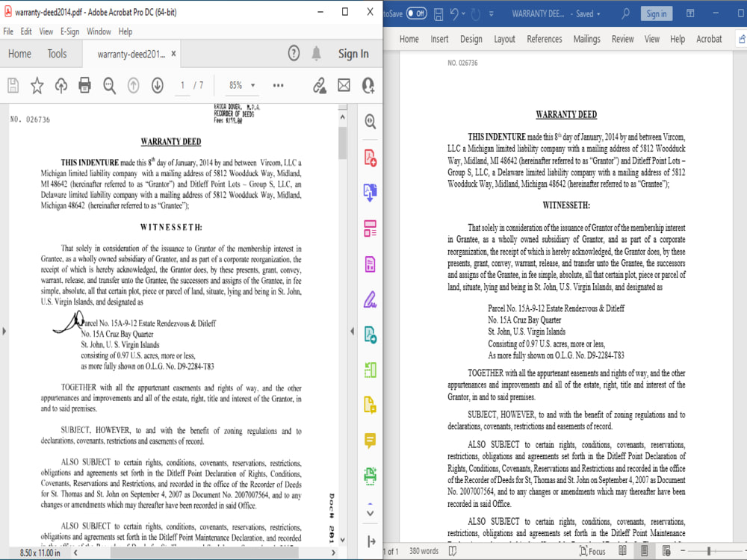The width and height of the screenshot is (747, 560).
Task: Open Acrobat Help question mark icon
Action: [294, 53]
